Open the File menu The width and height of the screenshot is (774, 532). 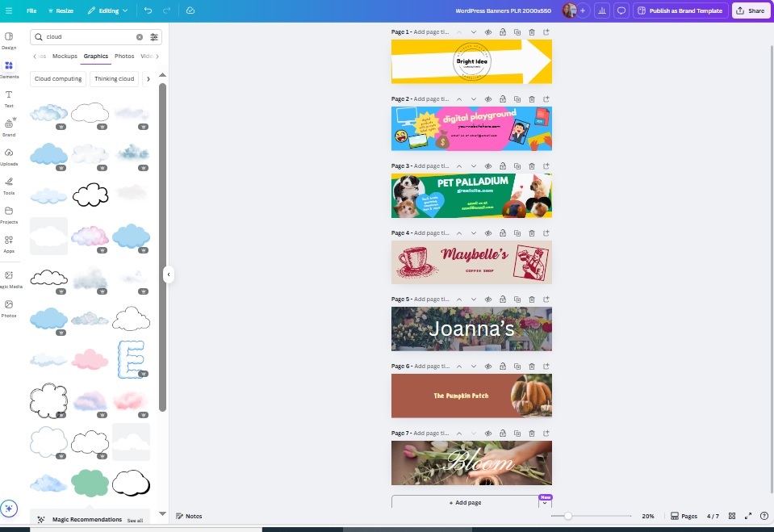(31, 10)
